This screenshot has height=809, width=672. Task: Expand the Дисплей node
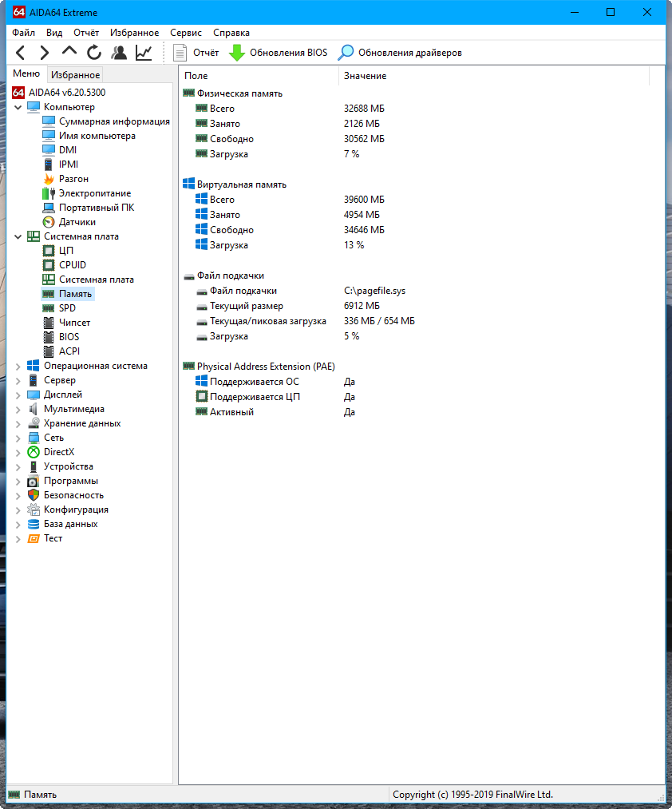[18, 395]
